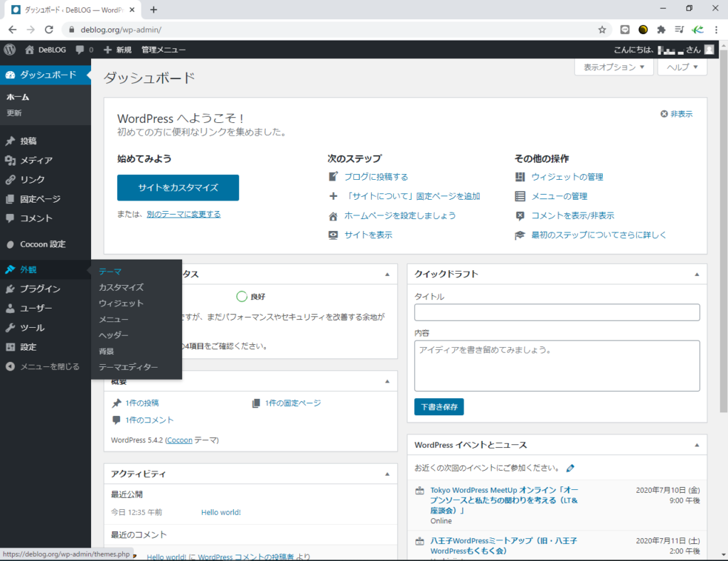Click ウィジェットの管理 link
The width and height of the screenshot is (728, 561).
point(567,177)
